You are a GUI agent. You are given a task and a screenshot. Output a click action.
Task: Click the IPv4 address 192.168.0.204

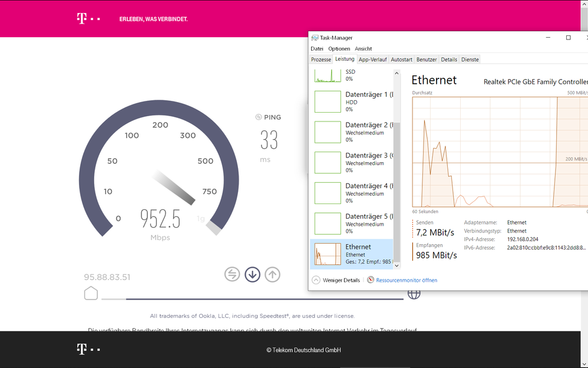coord(523,239)
